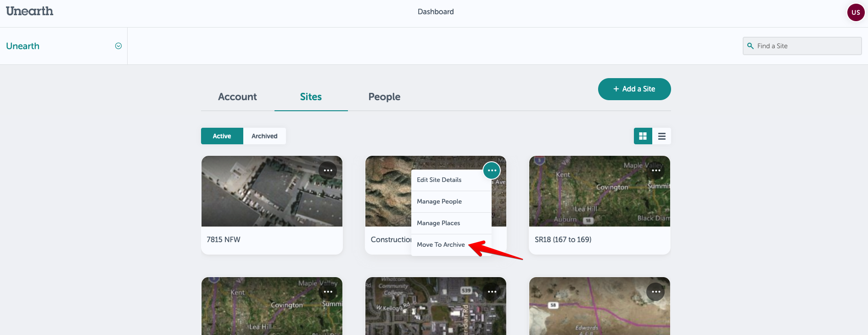The width and height of the screenshot is (868, 335).
Task: Open three-dot menu on Edwards AFB map card
Action: 655,292
